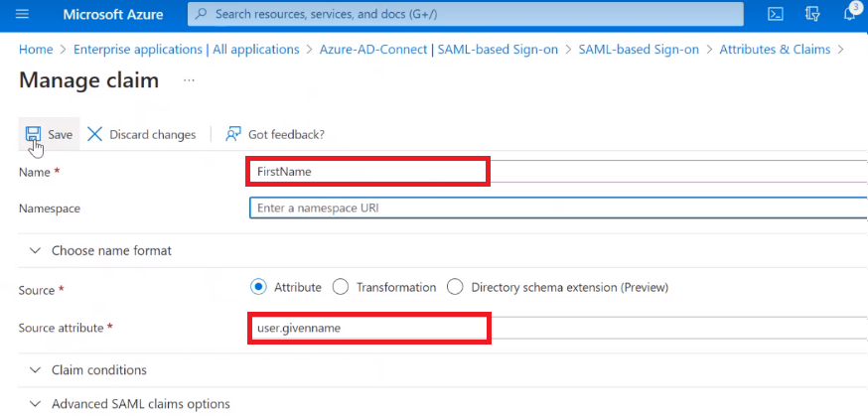Open the more options ellipsis beside Manage claim
Viewport: 868px width, 418px height.
pos(189,80)
